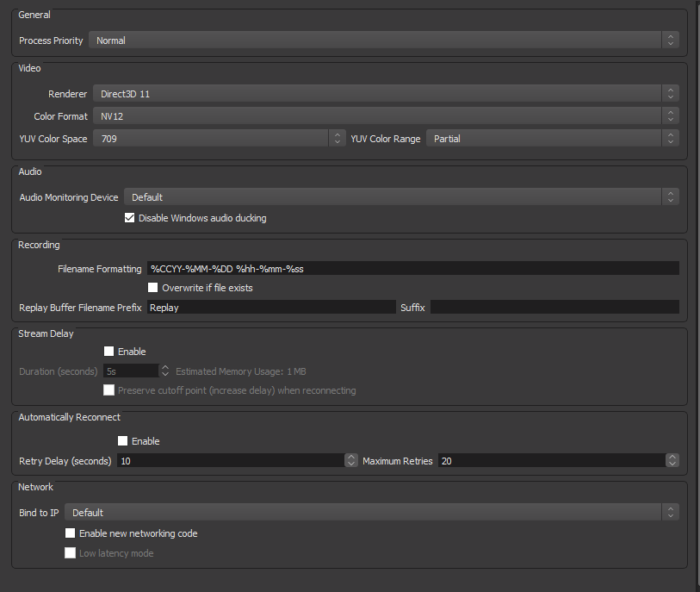Expand the Renderer dropdown showing Direct3D 11
This screenshot has width=700, height=592.
coord(386,94)
